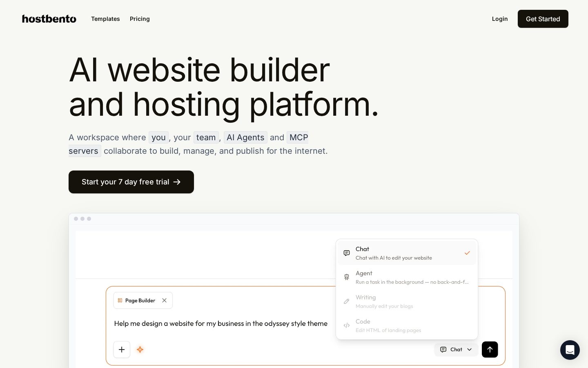Screen dimensions: 588x368
Task: Go to Login
Action: [500, 19]
